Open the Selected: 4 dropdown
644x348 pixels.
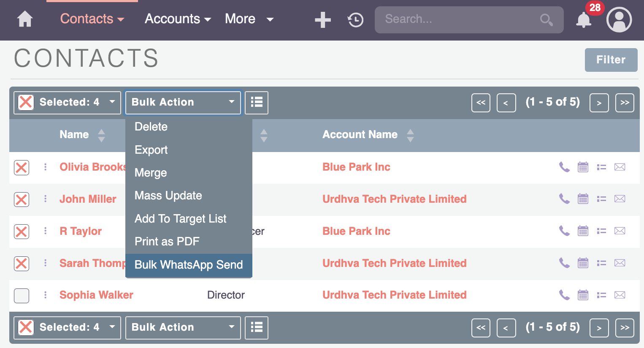[67, 102]
